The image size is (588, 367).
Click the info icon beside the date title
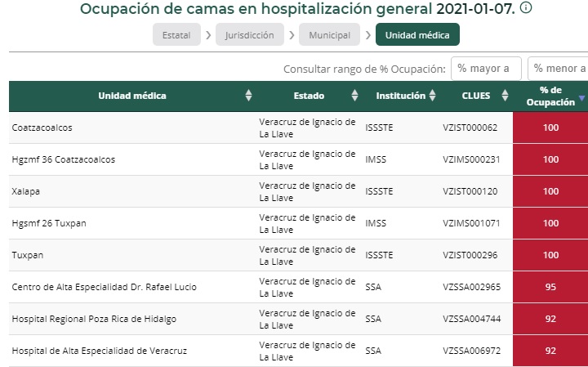526,9
